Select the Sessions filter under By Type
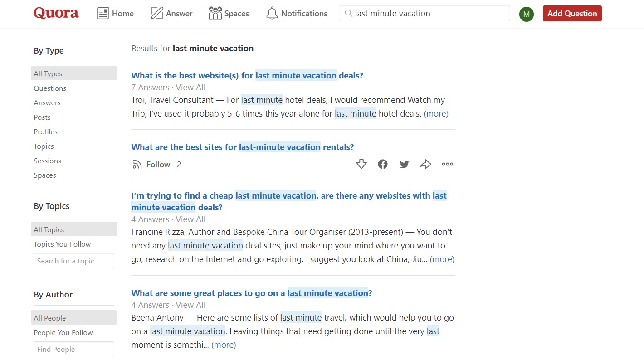Screen dimensions: 644x360 [47, 161]
